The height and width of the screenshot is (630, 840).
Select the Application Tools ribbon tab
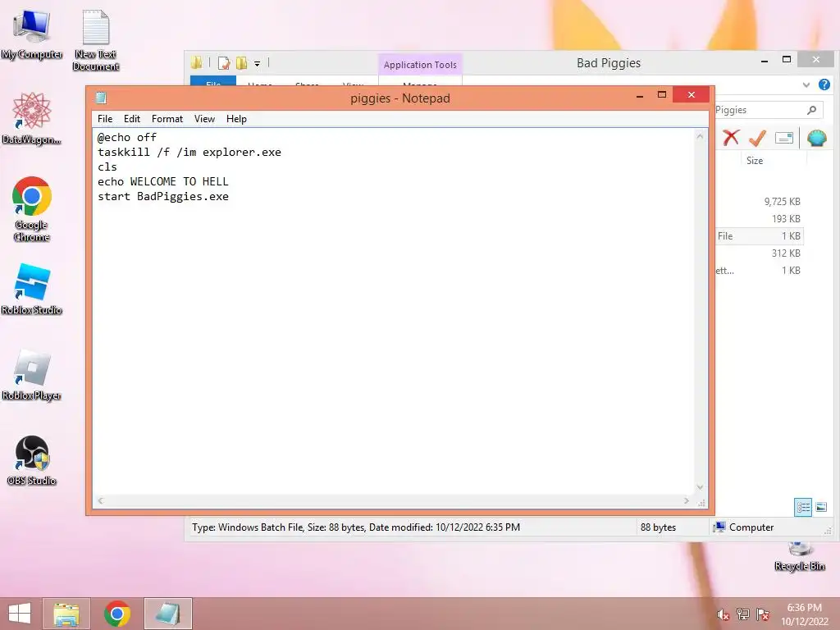coord(420,64)
